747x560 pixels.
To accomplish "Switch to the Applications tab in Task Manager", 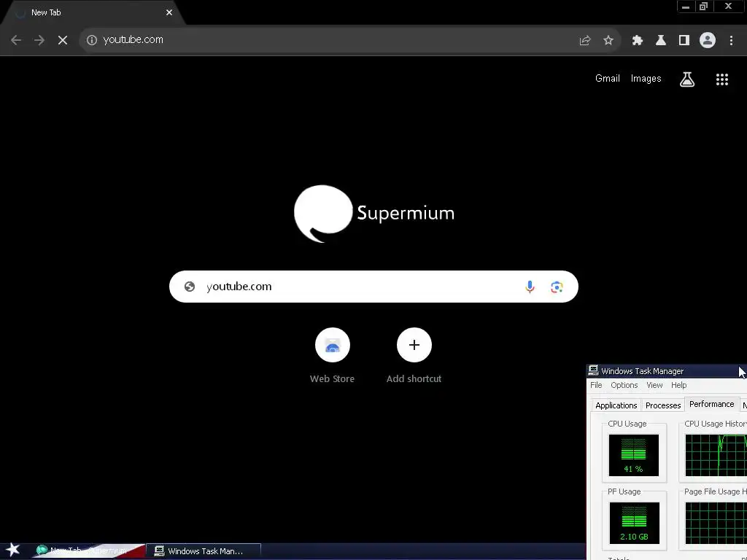I will [x=616, y=405].
